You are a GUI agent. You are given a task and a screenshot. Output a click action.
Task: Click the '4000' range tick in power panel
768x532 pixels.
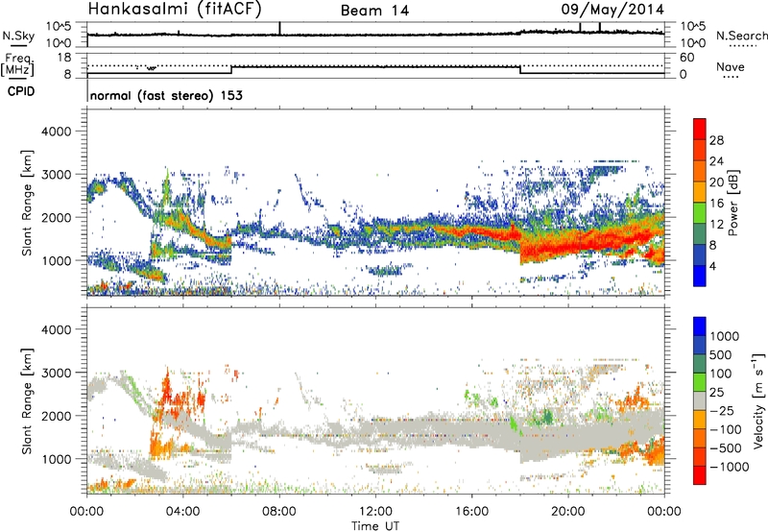[56, 132]
